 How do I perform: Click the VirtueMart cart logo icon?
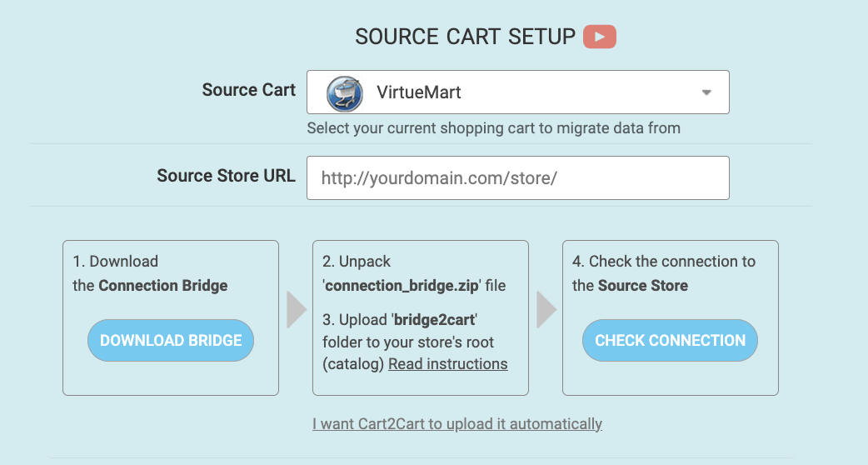344,93
